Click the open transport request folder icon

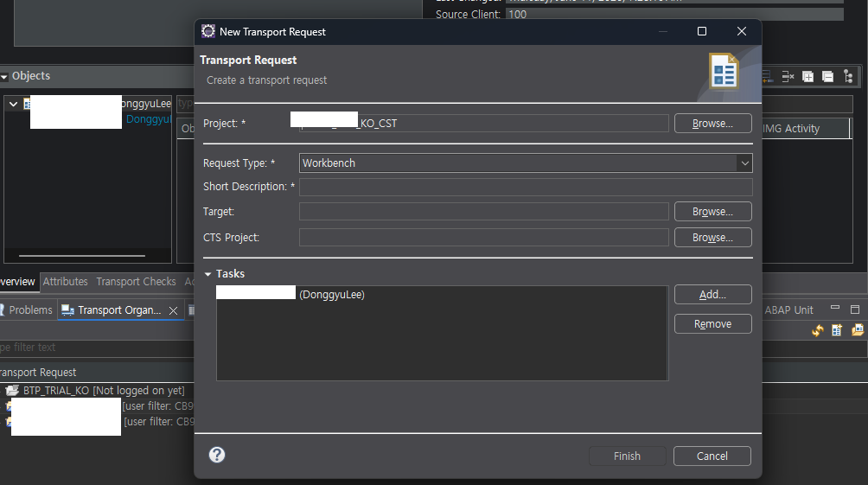pyautogui.click(x=857, y=330)
